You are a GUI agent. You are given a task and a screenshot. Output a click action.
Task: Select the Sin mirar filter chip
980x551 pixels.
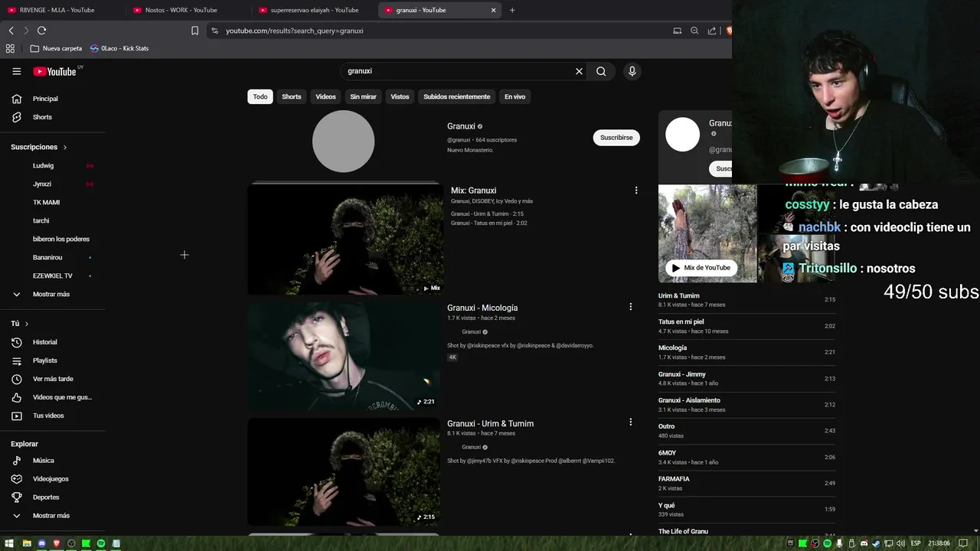364,96
